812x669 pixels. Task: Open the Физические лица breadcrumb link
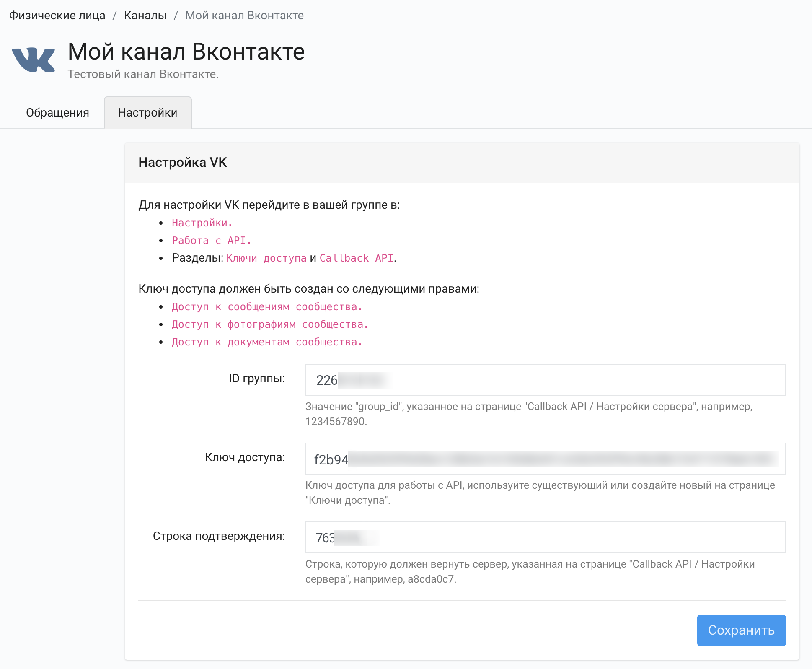coord(57,16)
